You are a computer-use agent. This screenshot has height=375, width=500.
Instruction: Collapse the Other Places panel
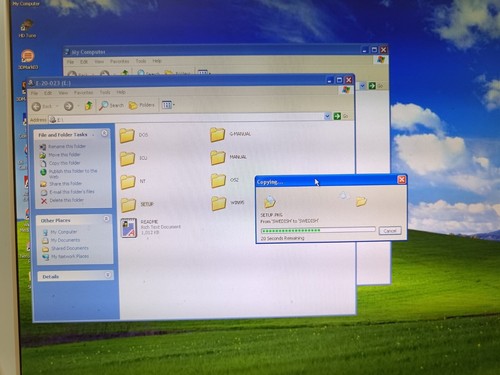coord(106,219)
